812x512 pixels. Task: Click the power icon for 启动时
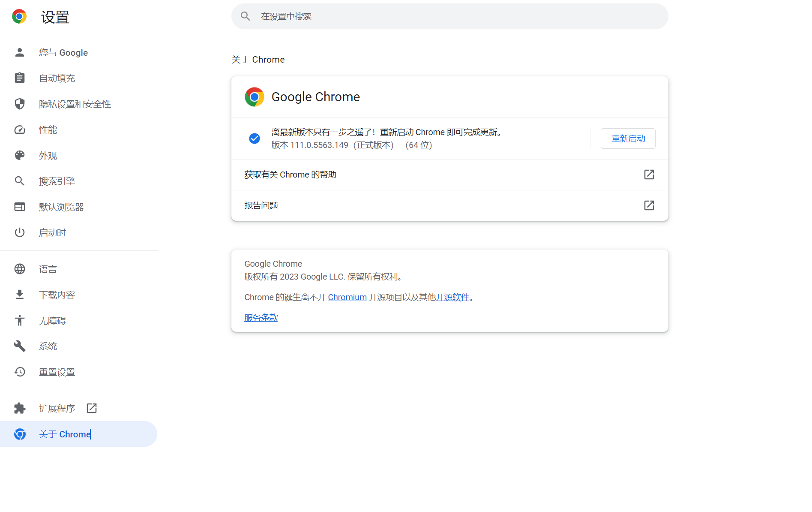pos(20,232)
